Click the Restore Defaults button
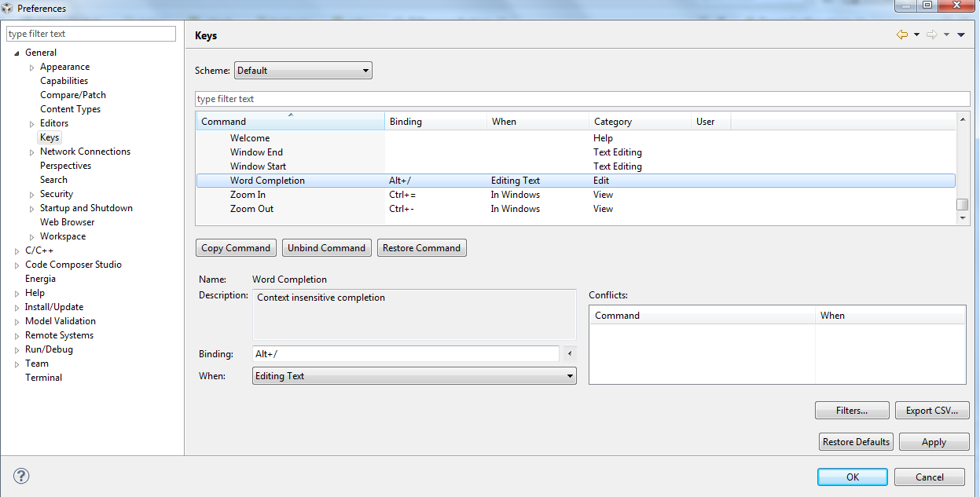Screen dimensions: 980x497 pyautogui.click(x=856, y=442)
